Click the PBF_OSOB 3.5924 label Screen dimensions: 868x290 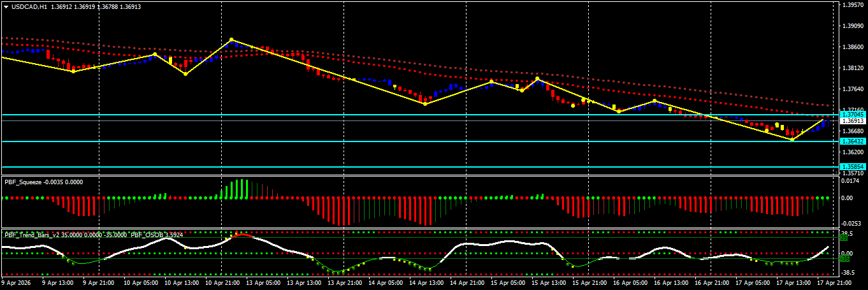click(x=157, y=235)
